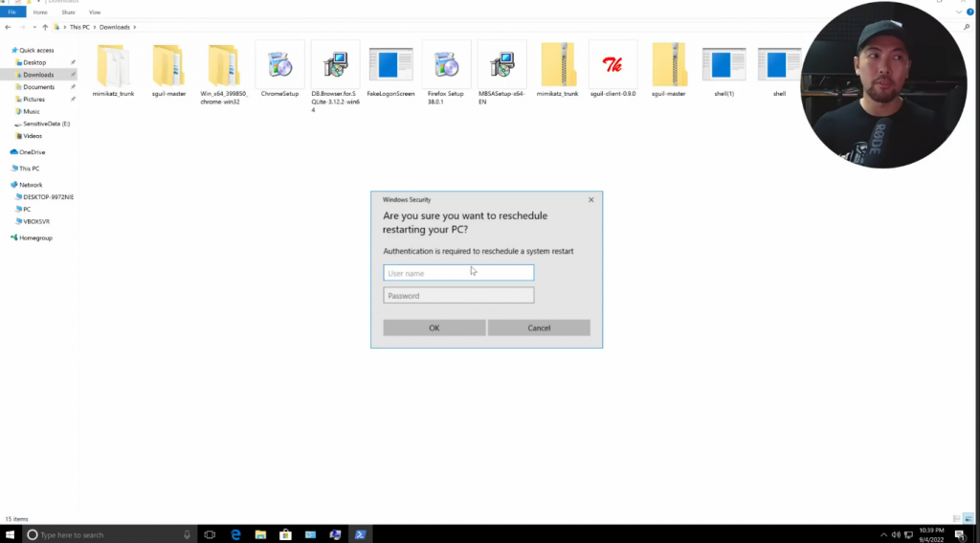Select the sguil-client-0.9.0 Tk file
Screen dimensions: 980x543
[613, 64]
